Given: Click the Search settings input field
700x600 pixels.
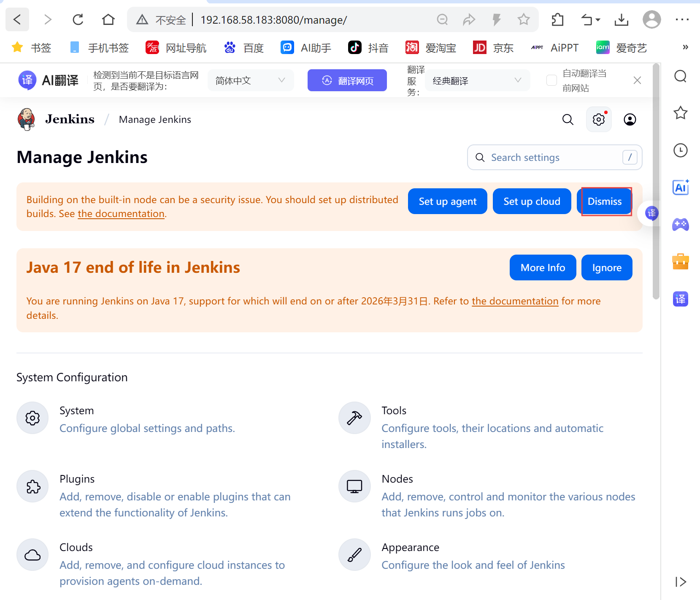Looking at the screenshot, I should click(x=554, y=157).
